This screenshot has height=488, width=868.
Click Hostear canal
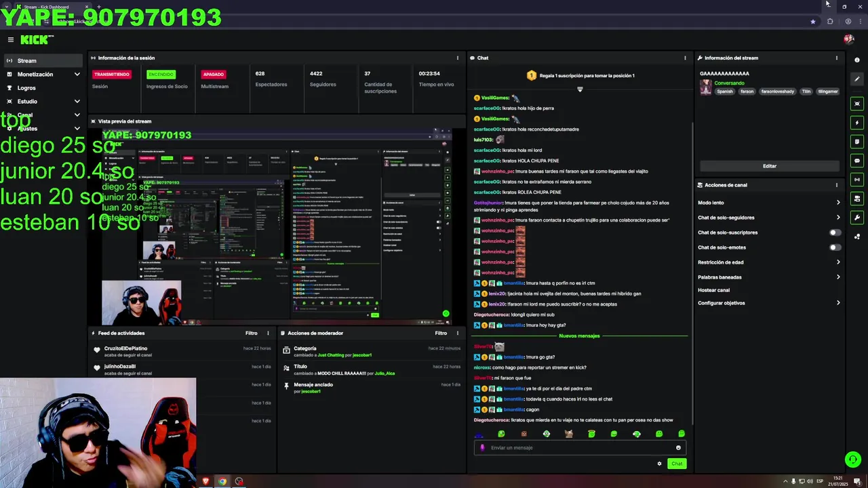(713, 290)
